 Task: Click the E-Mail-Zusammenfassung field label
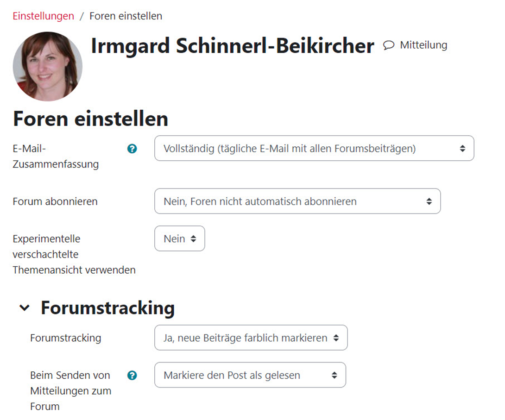(56, 157)
